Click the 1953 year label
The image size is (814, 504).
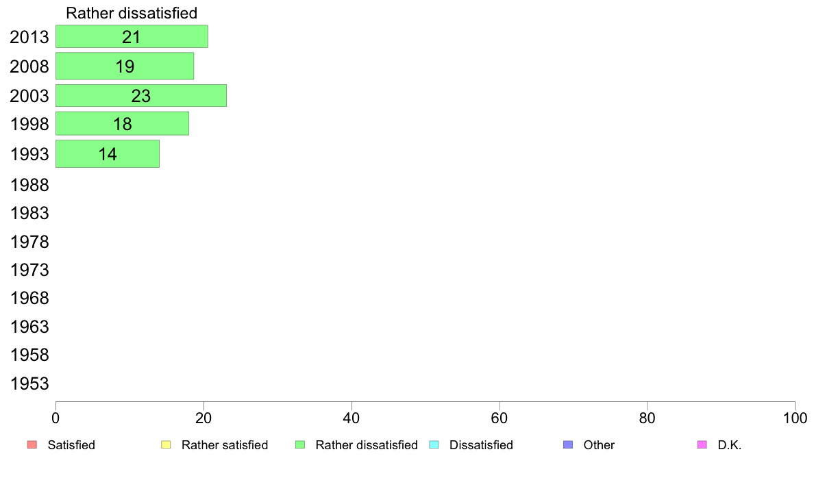point(29,383)
